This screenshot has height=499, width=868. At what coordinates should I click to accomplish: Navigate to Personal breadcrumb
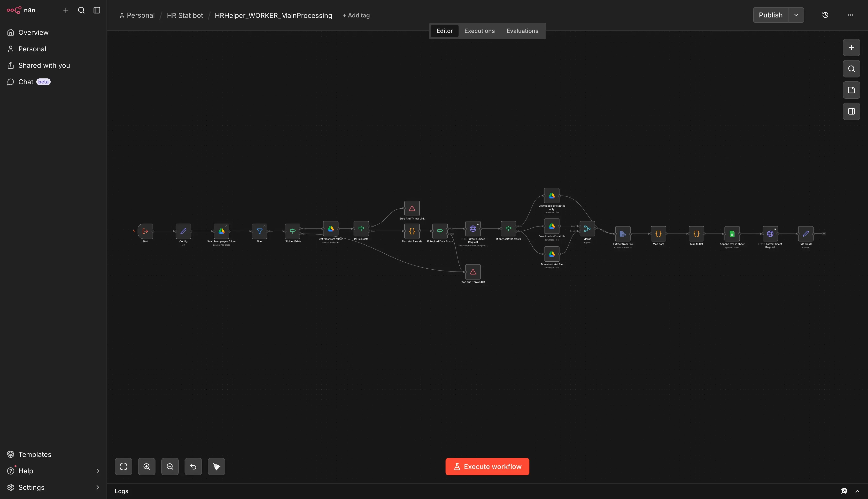137,15
